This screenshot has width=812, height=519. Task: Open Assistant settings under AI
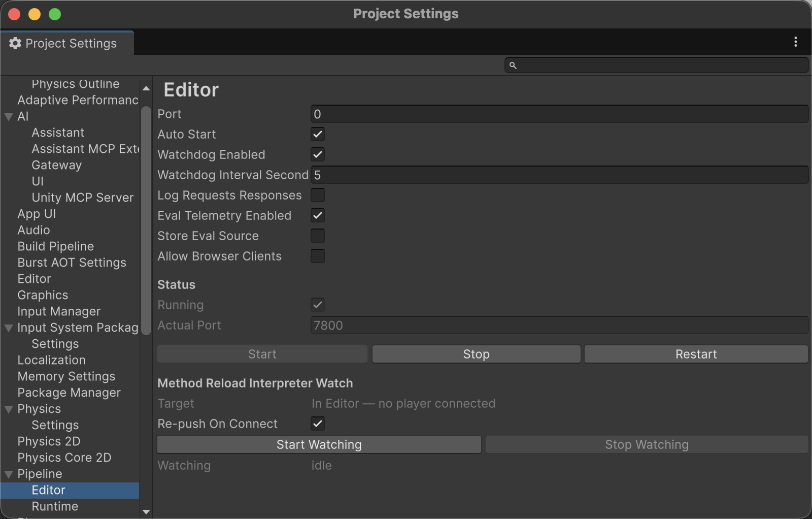pyautogui.click(x=58, y=133)
